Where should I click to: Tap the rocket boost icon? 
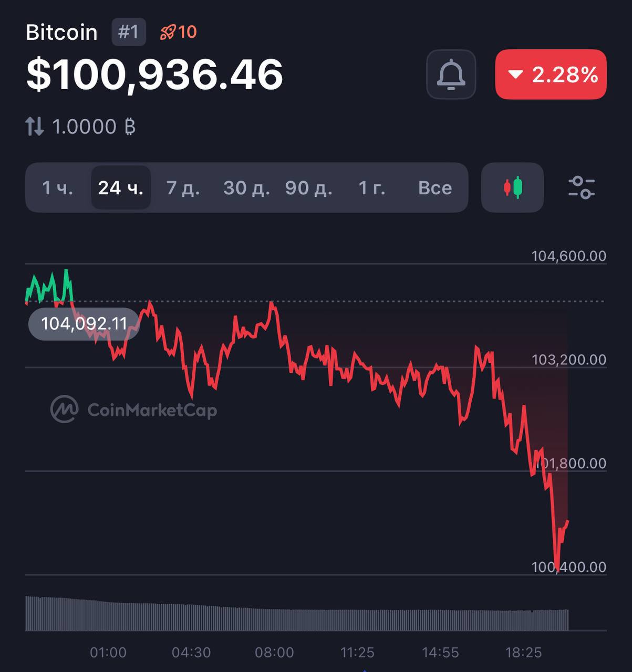[168, 33]
